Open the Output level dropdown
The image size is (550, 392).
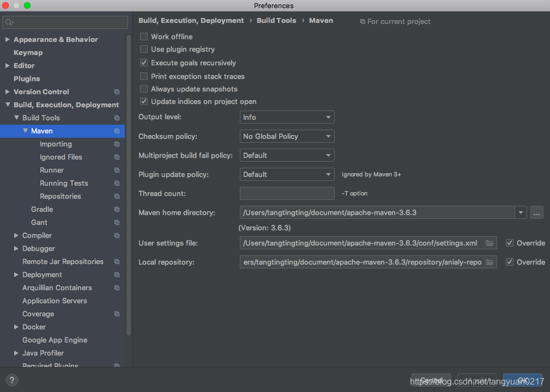click(x=287, y=117)
